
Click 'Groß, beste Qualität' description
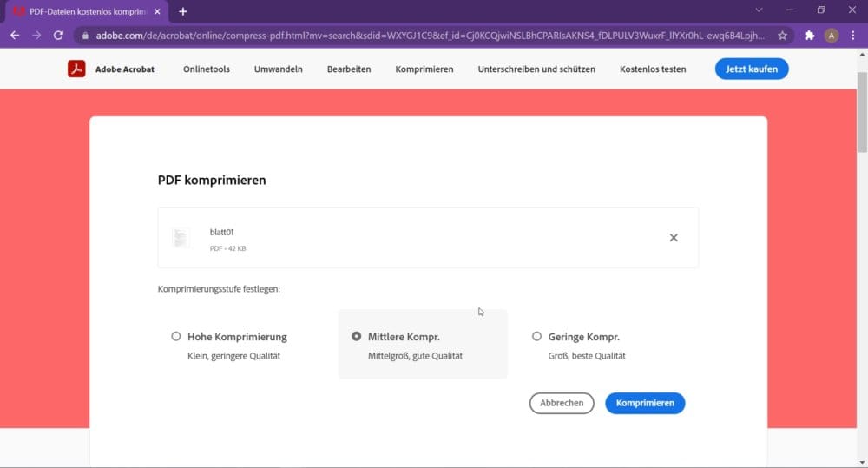pos(587,356)
